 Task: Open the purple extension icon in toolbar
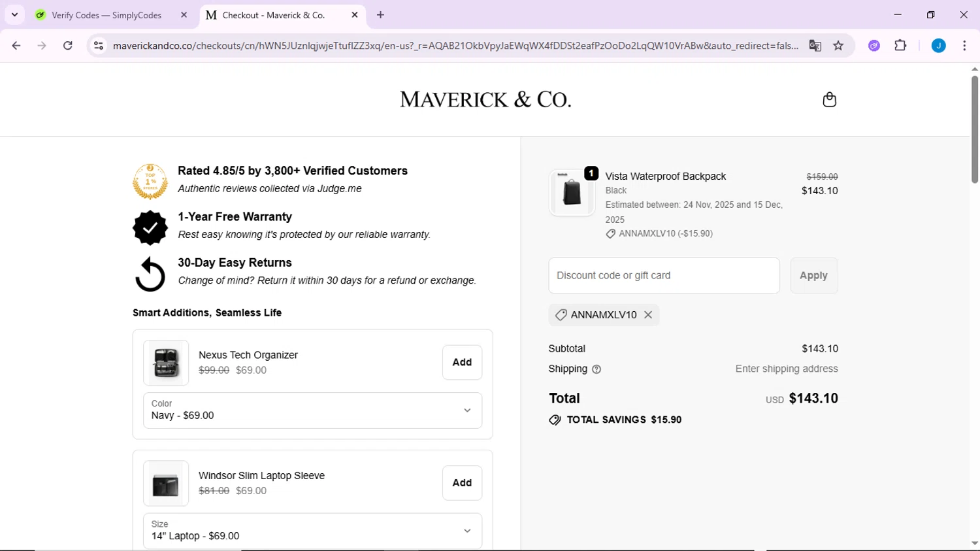874,46
